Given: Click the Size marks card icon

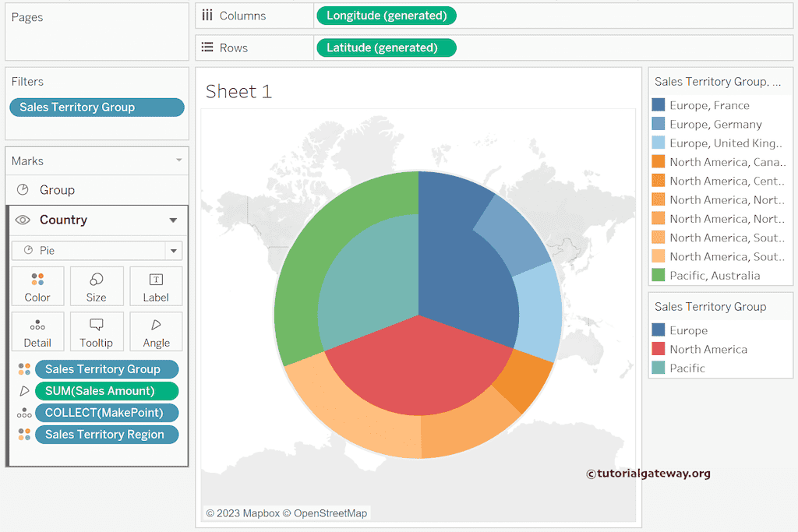Looking at the screenshot, I should [x=97, y=280].
